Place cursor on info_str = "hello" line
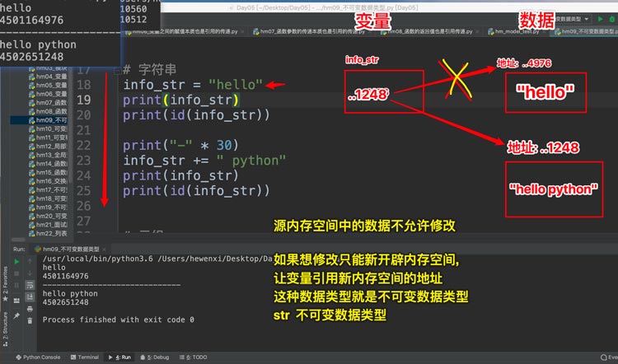This screenshot has width=618, height=364. [193, 85]
